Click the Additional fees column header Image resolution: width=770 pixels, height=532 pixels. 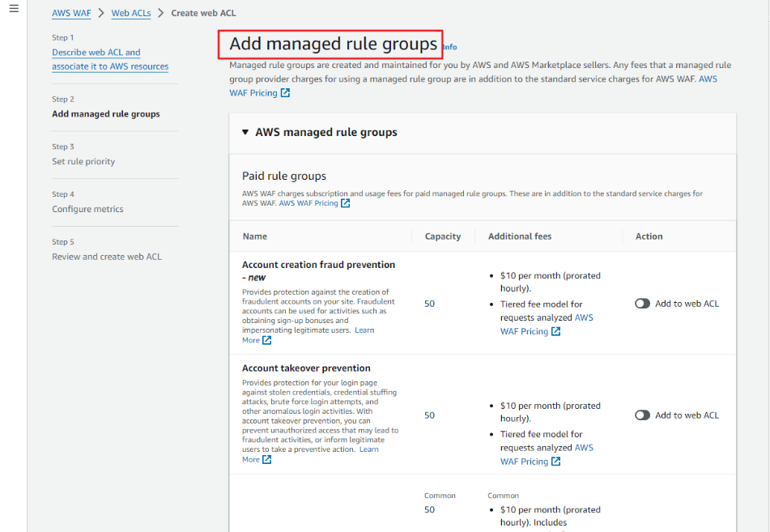point(520,236)
